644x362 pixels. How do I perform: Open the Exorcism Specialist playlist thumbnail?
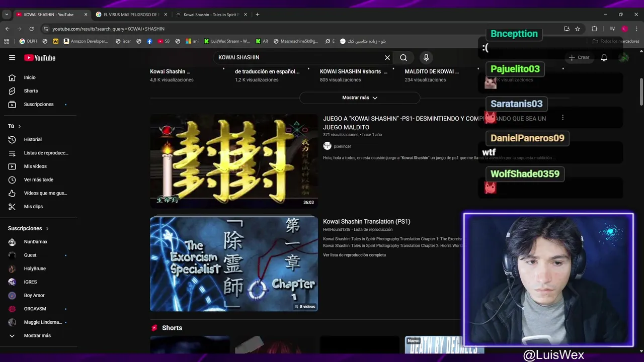tap(234, 264)
